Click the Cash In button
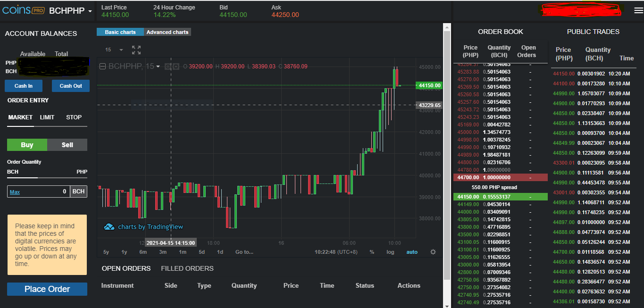This screenshot has height=308, width=644. point(24,86)
